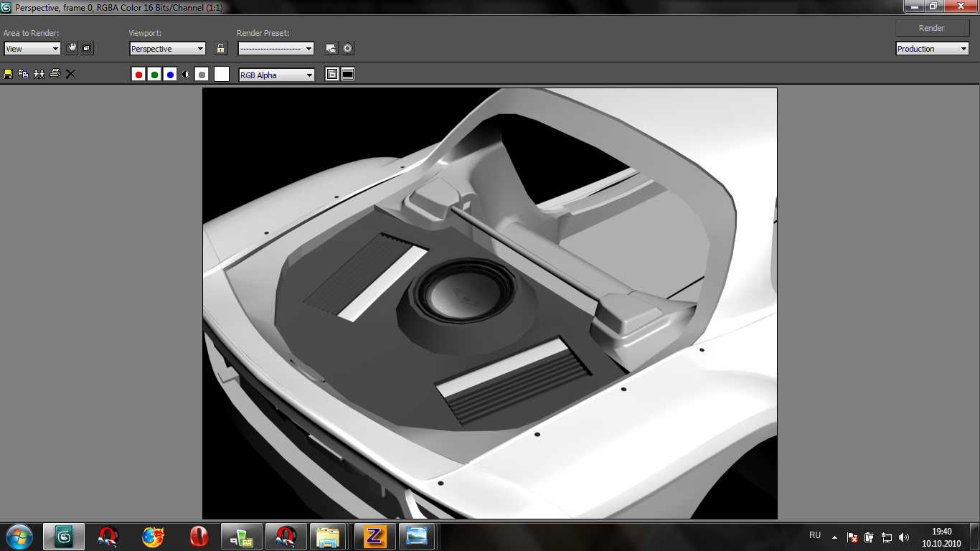980x551 pixels.
Task: Open the Production render mode dropdown
Action: tap(933, 49)
